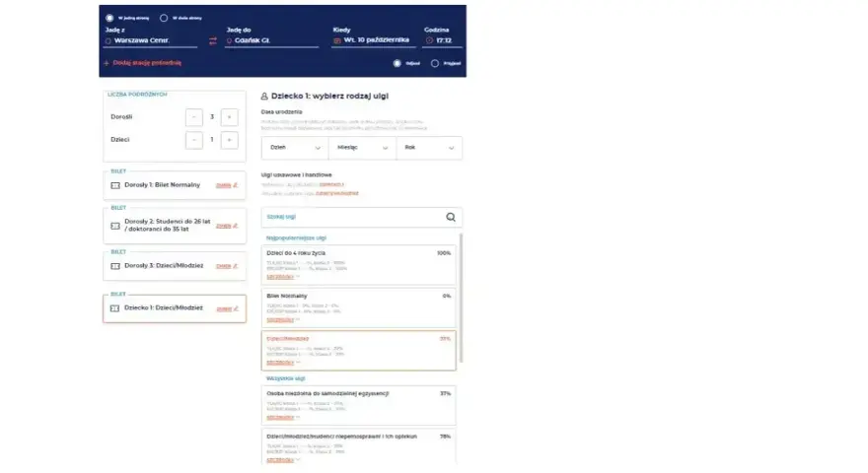This screenshot has height=473, width=868.
Task: Edit the Jadę z station field
Action: 150,41
